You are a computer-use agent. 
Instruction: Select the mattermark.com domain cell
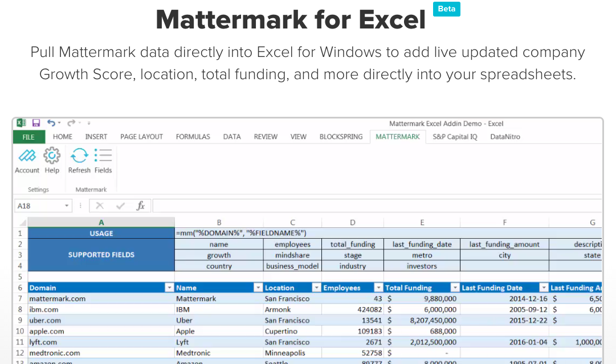coord(101,298)
